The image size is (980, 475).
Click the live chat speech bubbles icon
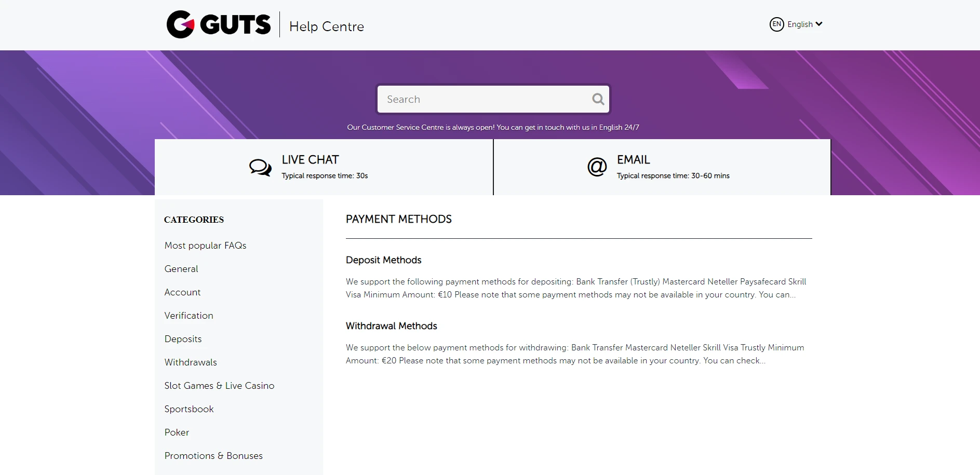[x=260, y=167]
